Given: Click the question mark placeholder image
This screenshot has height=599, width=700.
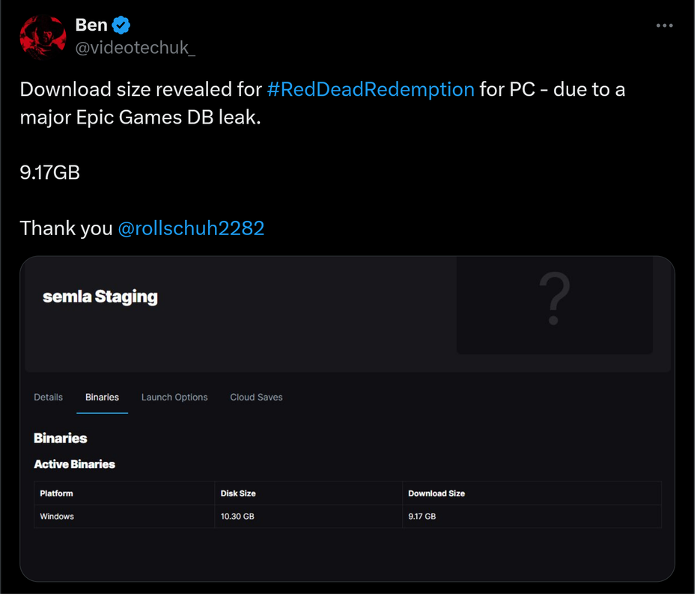Looking at the screenshot, I should tap(554, 298).
